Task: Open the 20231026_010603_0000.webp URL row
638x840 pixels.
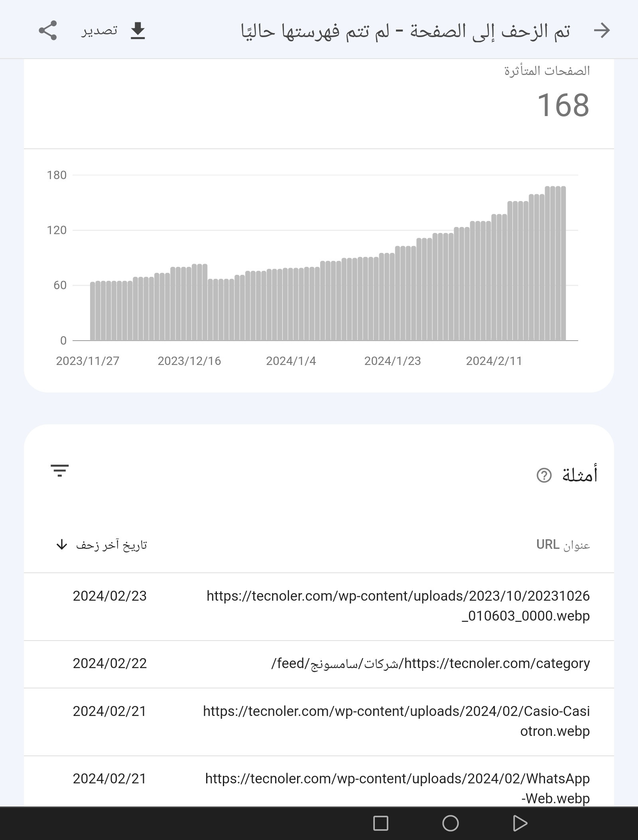Action: (398, 606)
